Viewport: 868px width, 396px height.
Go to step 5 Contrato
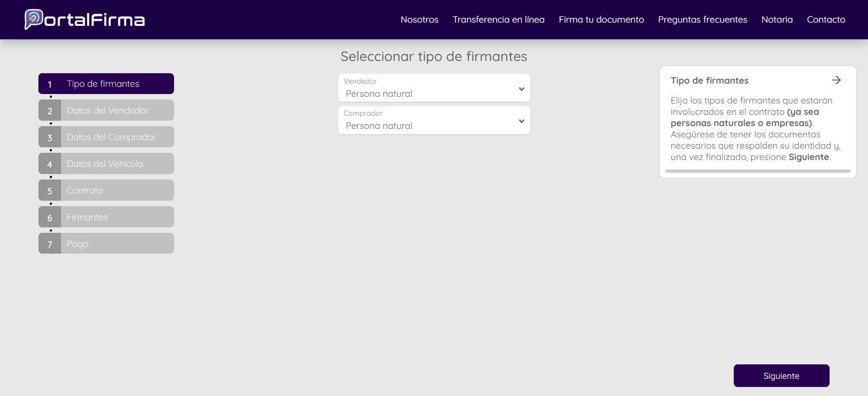[x=106, y=190]
